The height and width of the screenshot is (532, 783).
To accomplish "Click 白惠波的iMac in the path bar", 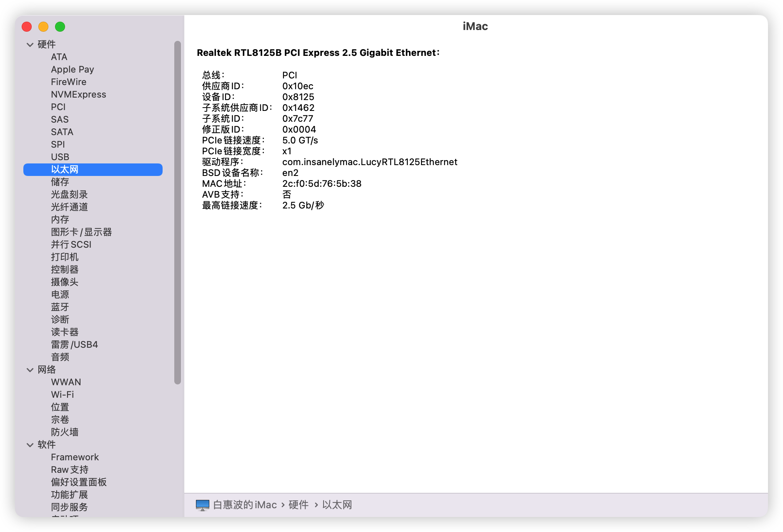I will pyautogui.click(x=245, y=505).
